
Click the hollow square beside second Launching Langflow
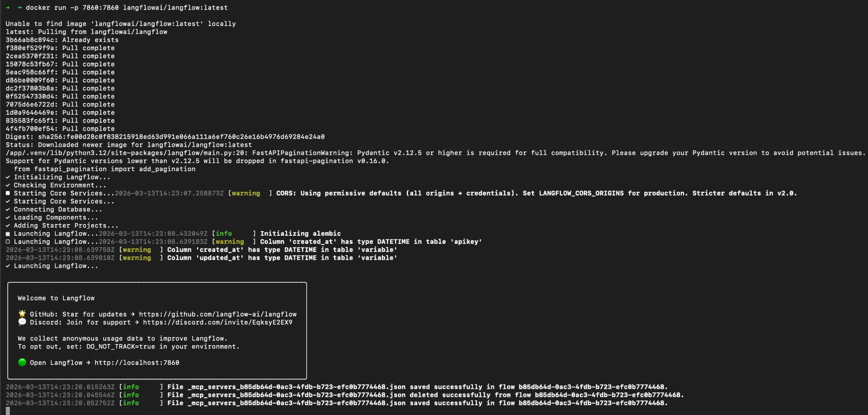[7, 242]
